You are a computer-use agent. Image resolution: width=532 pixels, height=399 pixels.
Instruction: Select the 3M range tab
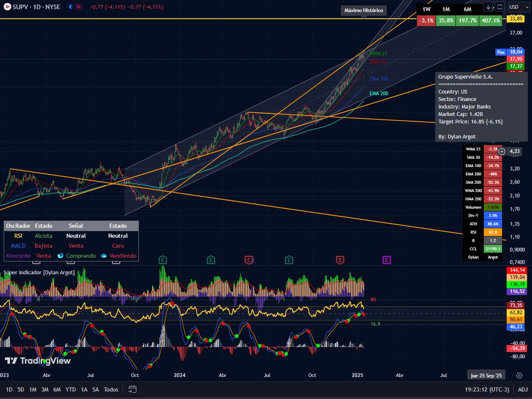(x=45, y=389)
